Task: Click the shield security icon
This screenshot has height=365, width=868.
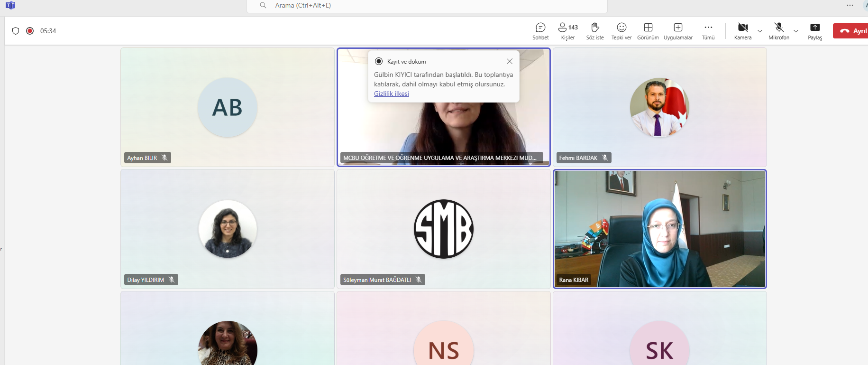Action: pos(16,31)
